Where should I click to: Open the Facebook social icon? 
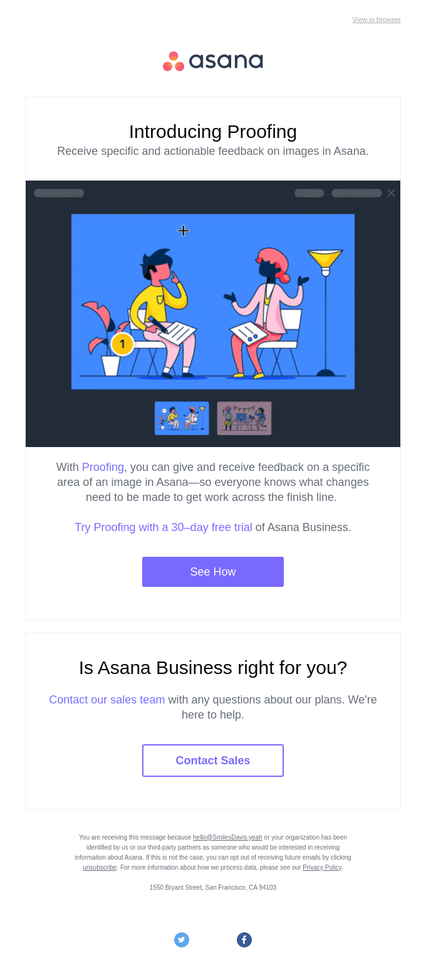tap(244, 940)
